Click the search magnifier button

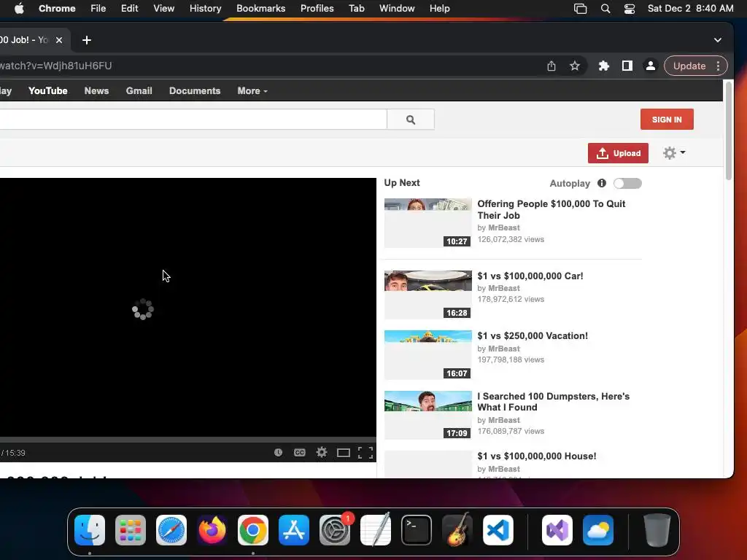pos(411,120)
